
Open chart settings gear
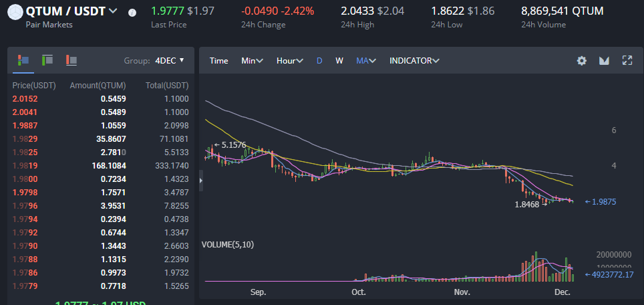click(x=582, y=61)
